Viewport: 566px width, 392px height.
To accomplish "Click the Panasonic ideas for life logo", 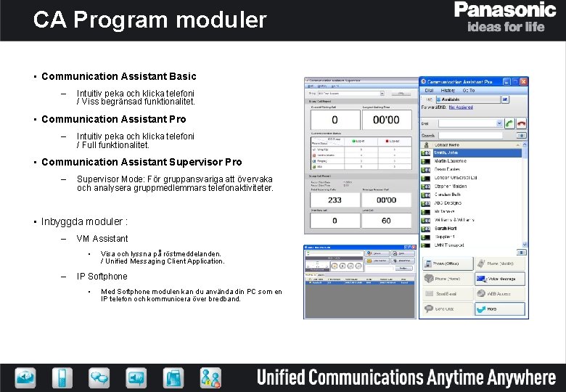I will tap(505, 17).
